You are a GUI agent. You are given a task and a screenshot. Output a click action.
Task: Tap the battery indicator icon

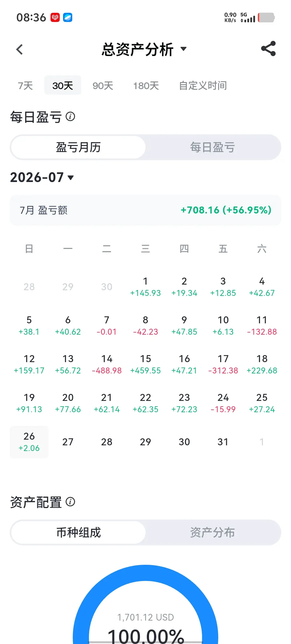[266, 17]
